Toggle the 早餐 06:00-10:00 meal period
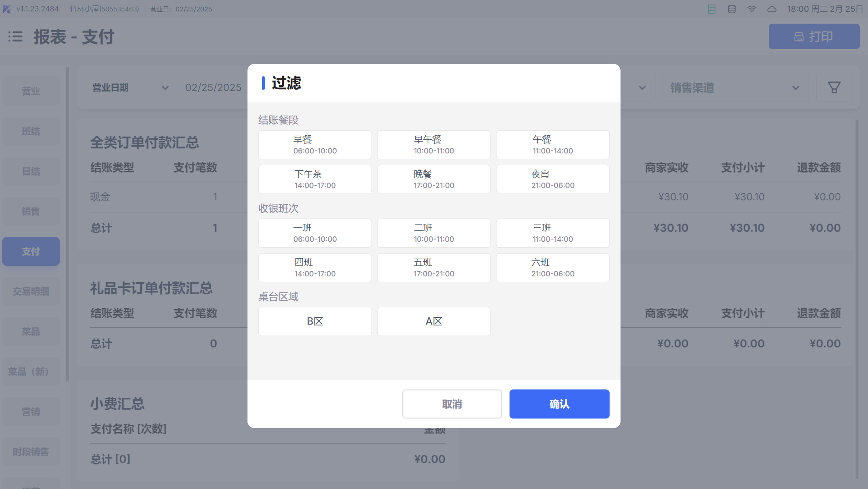Image resolution: width=868 pixels, height=489 pixels. coord(315,145)
